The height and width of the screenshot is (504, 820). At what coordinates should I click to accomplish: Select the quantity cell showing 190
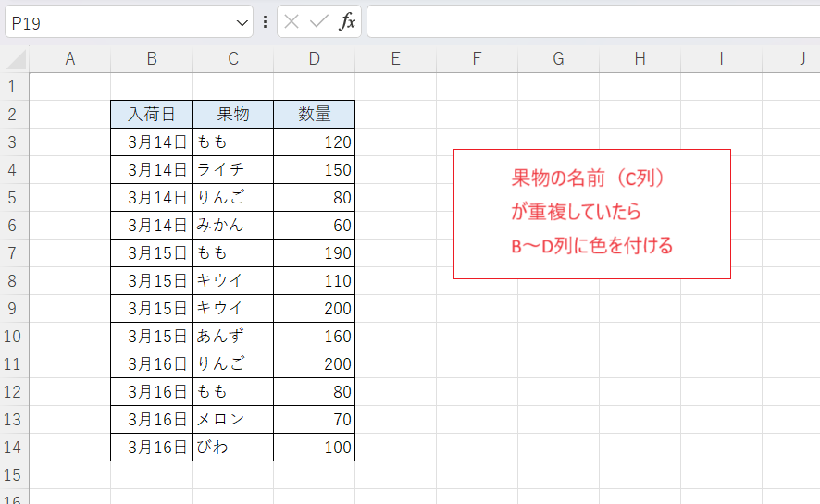pyautogui.click(x=315, y=252)
